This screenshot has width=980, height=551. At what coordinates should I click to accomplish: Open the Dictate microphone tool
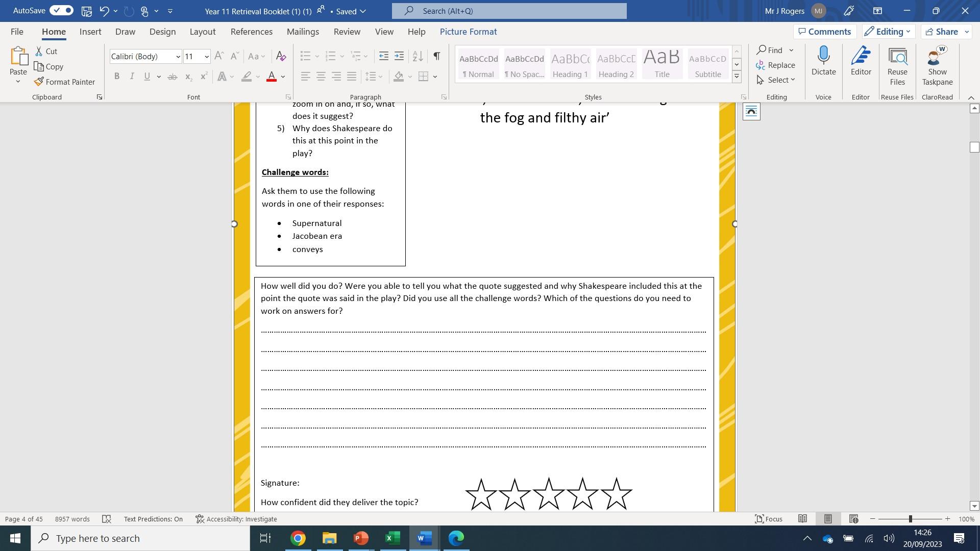pos(823,61)
